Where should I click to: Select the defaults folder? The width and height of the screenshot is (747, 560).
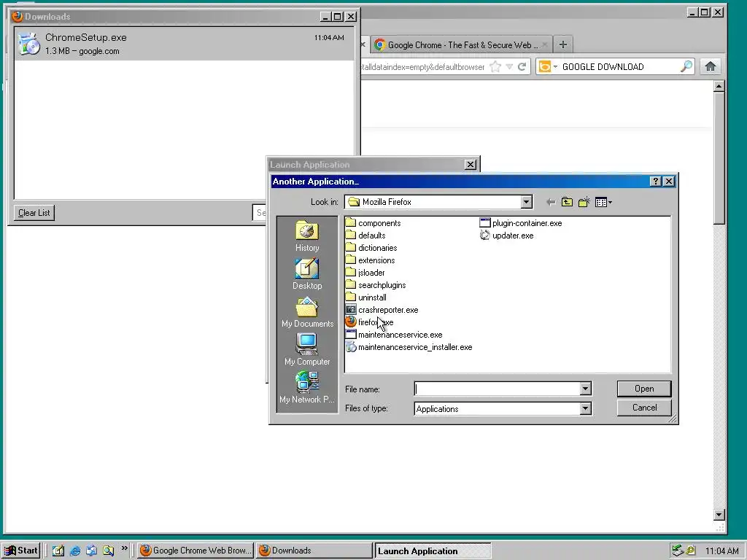365,236
